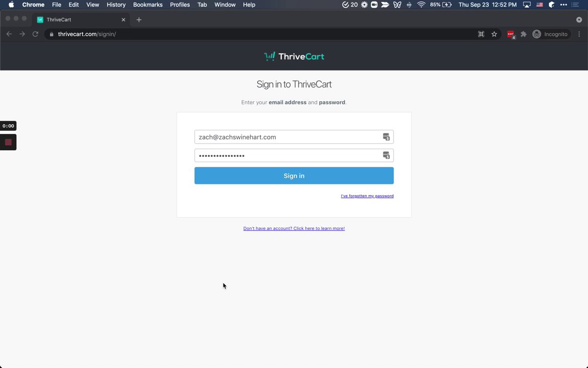Open Chrome three-dot menu
588x368 pixels.
point(579,34)
